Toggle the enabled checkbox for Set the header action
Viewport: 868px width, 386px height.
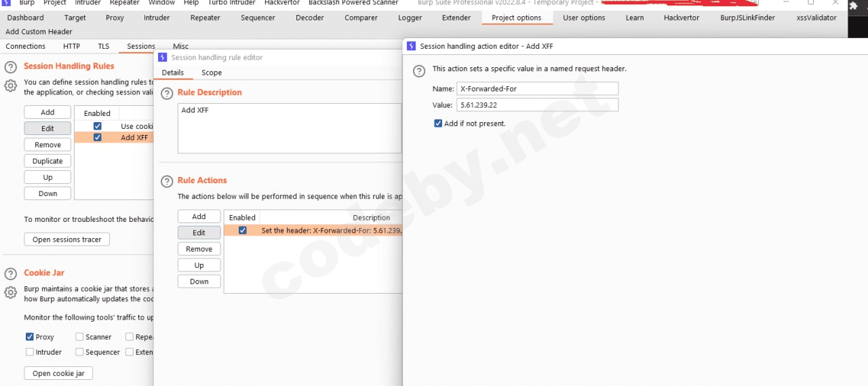(242, 231)
